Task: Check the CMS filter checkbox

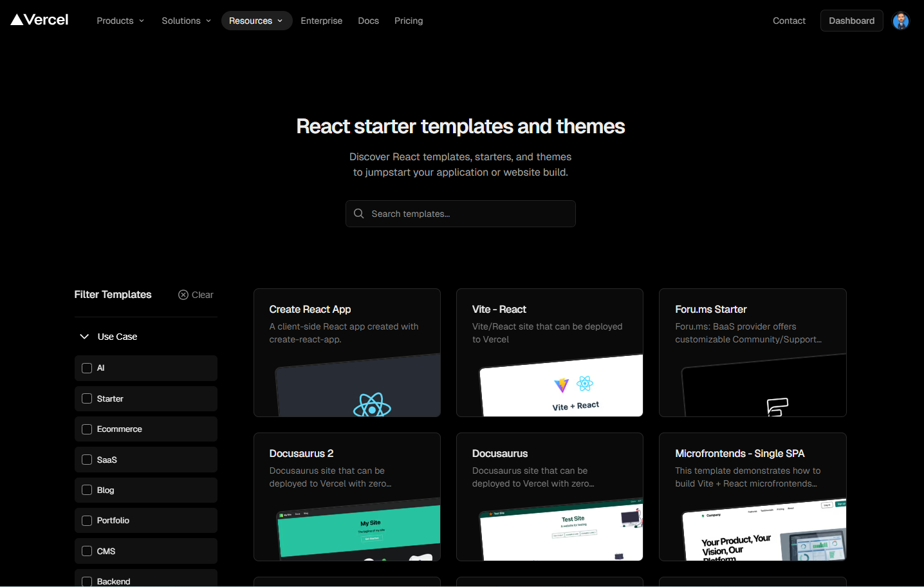Action: pos(87,551)
